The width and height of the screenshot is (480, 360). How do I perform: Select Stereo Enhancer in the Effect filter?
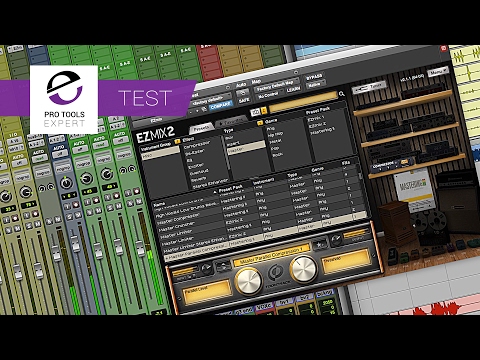pyautogui.click(x=210, y=184)
